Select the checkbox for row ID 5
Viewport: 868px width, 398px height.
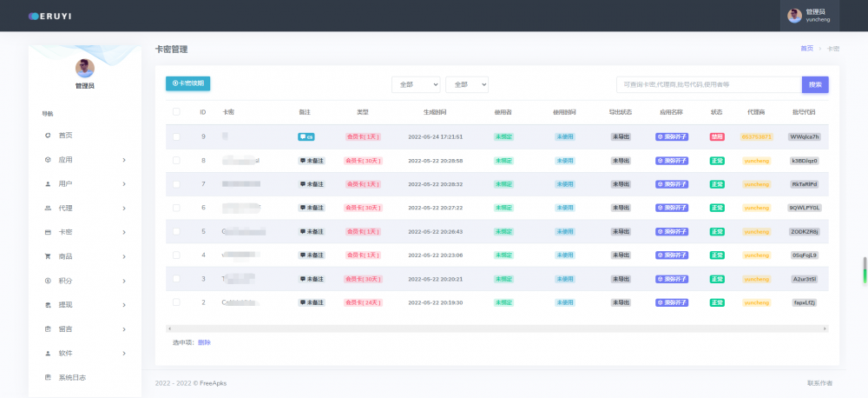coord(176,231)
